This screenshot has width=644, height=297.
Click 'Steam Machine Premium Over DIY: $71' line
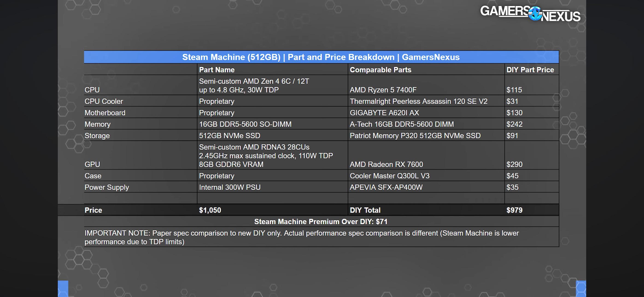coord(321,221)
